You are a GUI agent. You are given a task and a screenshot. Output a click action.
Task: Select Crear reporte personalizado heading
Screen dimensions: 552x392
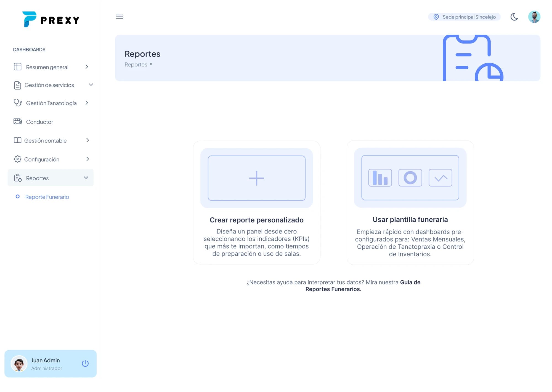pyautogui.click(x=257, y=220)
